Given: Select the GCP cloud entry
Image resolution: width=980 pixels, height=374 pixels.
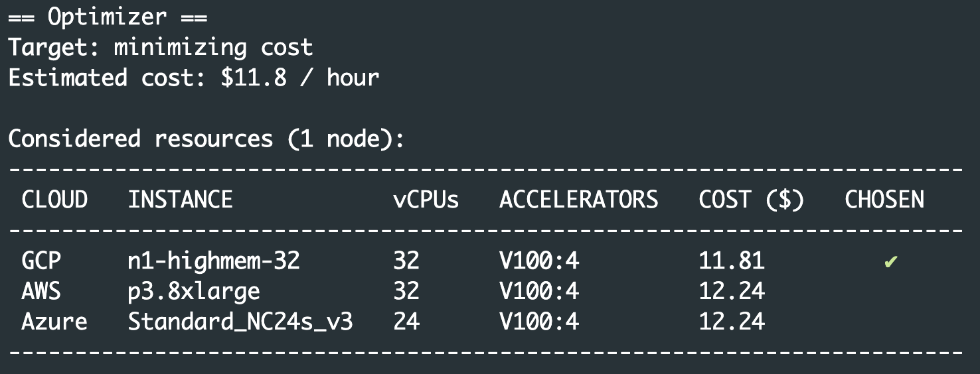Looking at the screenshot, I should pyautogui.click(x=41, y=261).
